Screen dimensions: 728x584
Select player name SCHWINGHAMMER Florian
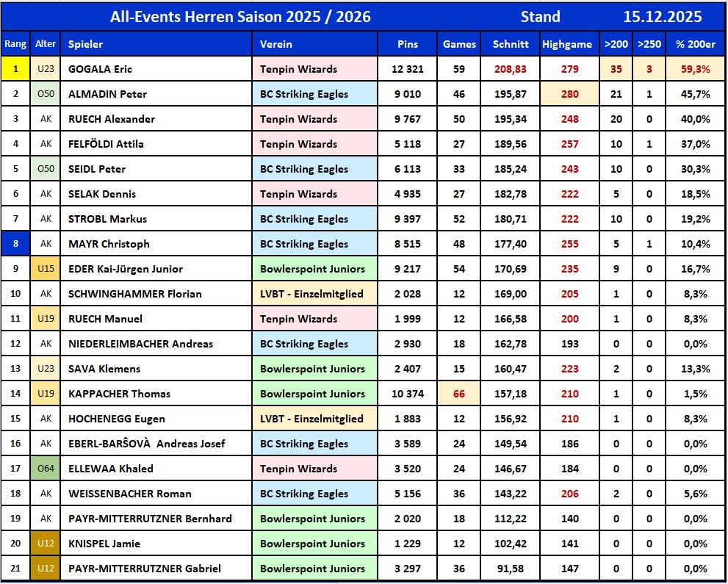[x=134, y=294]
